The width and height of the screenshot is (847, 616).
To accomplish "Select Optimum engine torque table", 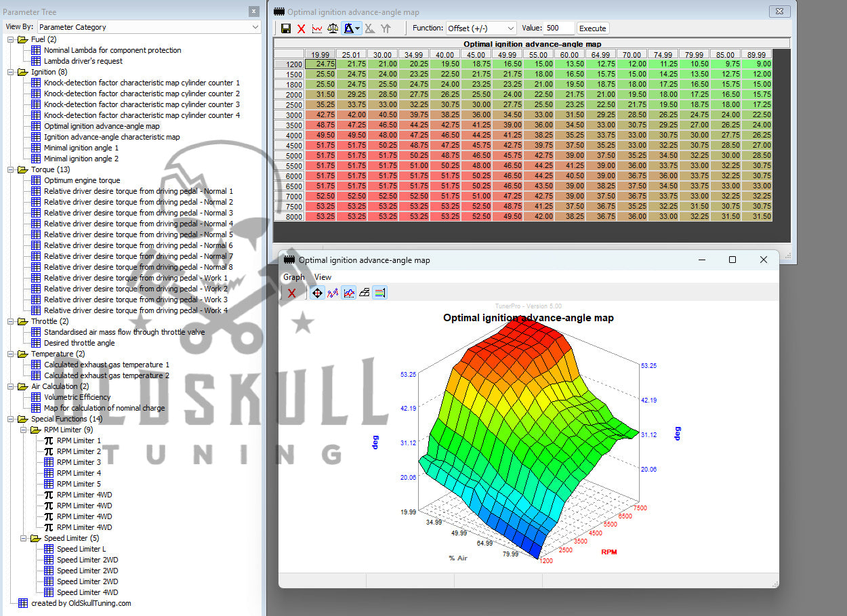I will pyautogui.click(x=82, y=180).
